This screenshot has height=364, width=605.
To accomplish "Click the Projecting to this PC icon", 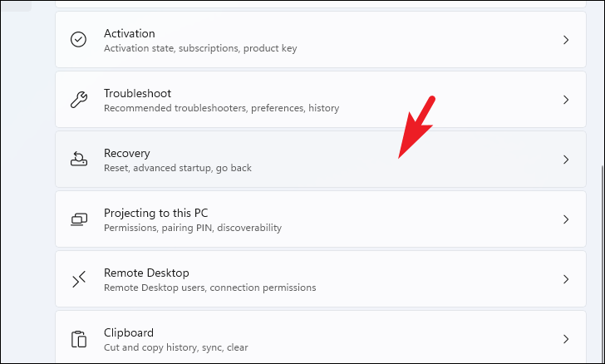I will coord(79,219).
